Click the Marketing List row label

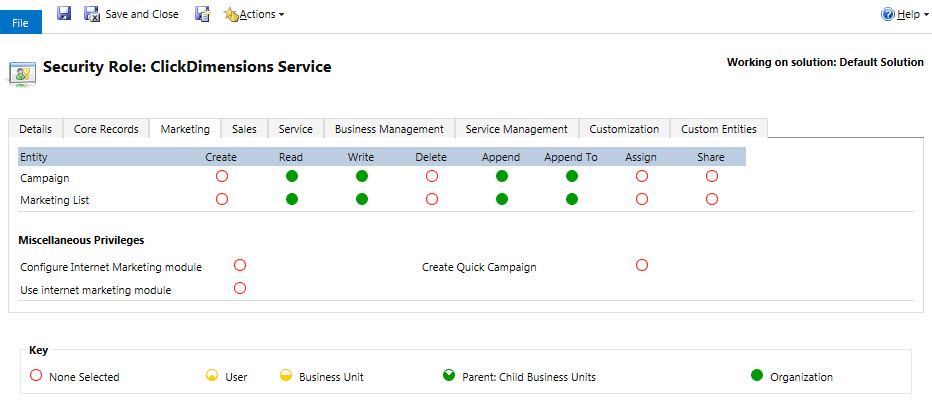(55, 200)
